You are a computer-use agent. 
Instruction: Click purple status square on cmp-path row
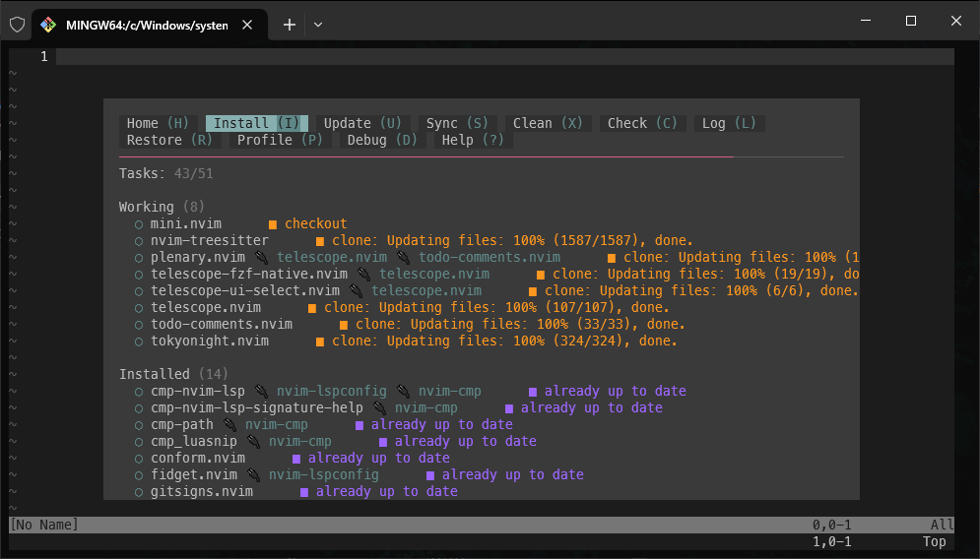click(359, 425)
